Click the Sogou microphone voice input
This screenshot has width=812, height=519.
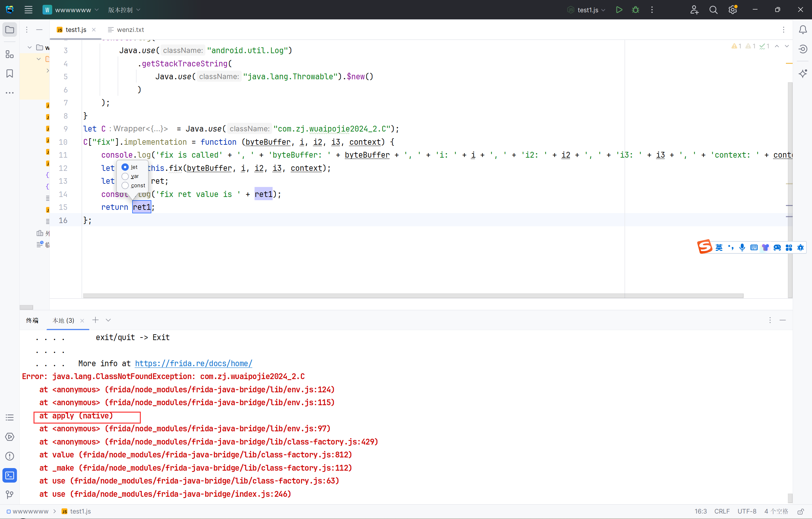pyautogui.click(x=742, y=248)
